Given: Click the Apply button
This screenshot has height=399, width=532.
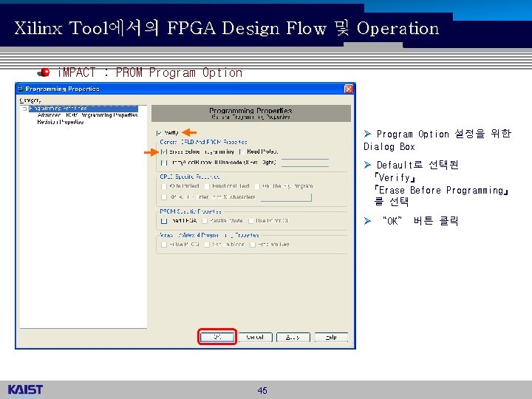Looking at the screenshot, I should [x=293, y=337].
